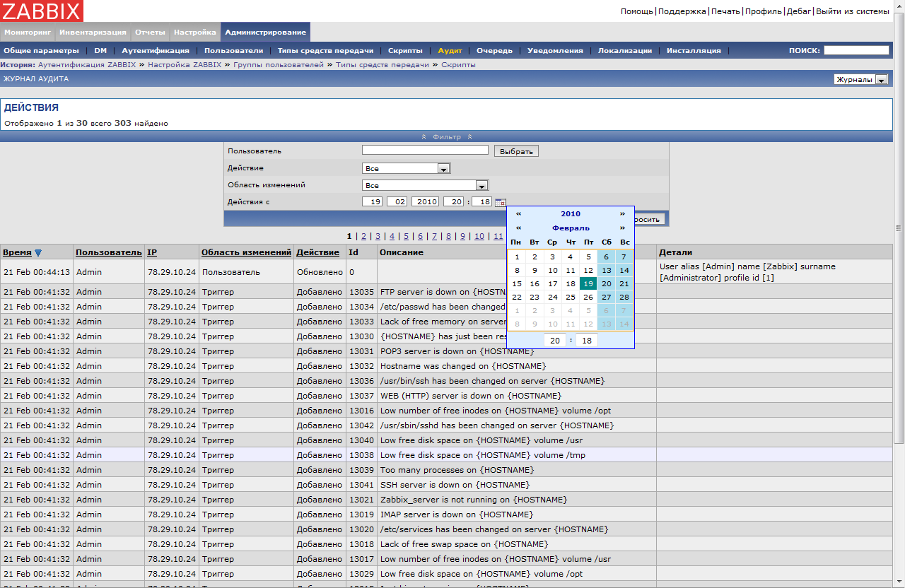
Task: Open the Действие dropdown in the filter
Action: tap(407, 168)
